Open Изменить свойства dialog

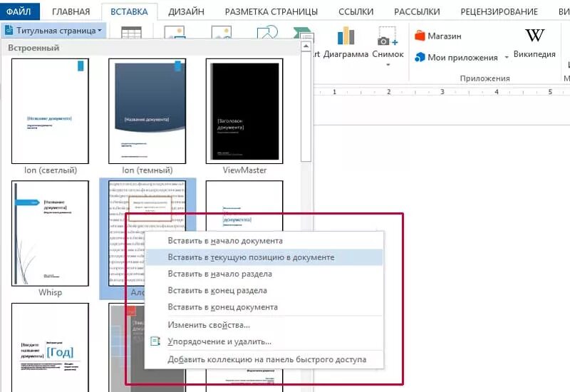pyautogui.click(x=264, y=325)
